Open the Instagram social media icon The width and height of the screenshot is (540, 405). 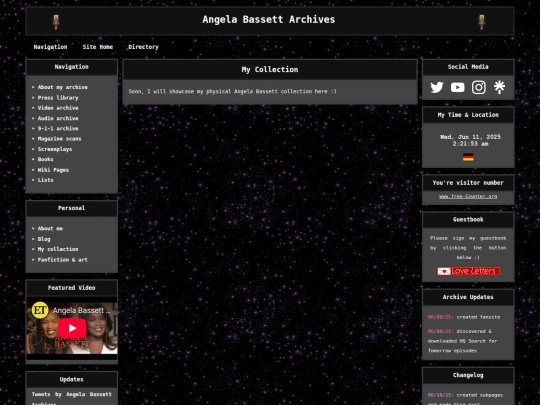coord(479,87)
